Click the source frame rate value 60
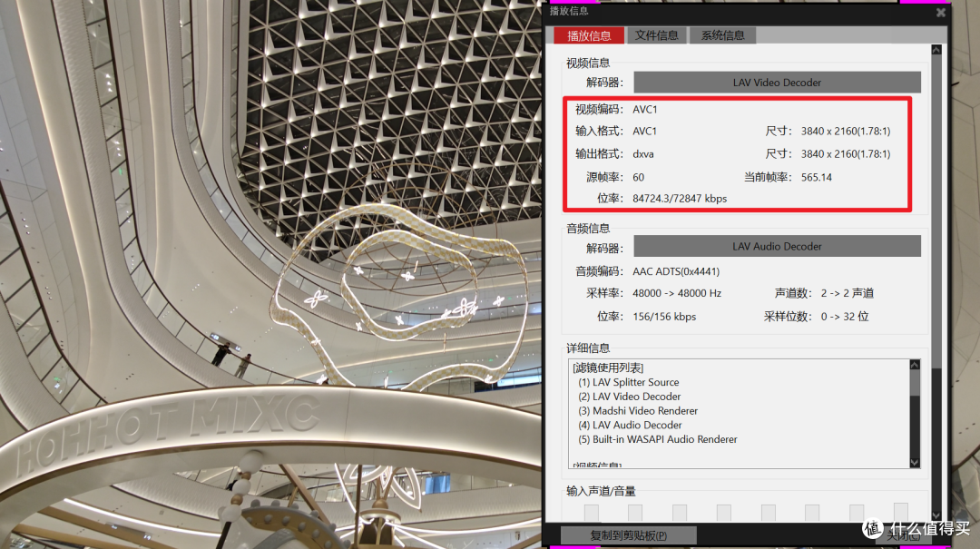The height and width of the screenshot is (549, 980). [x=638, y=178]
